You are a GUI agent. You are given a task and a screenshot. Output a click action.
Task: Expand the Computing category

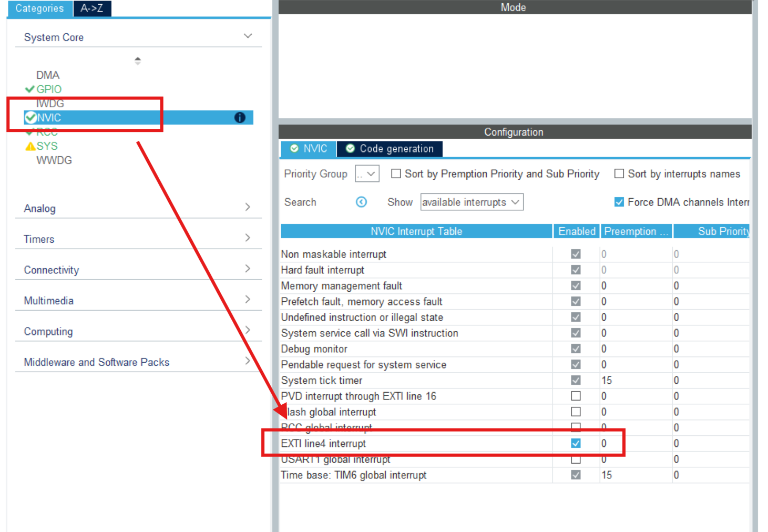point(248,330)
